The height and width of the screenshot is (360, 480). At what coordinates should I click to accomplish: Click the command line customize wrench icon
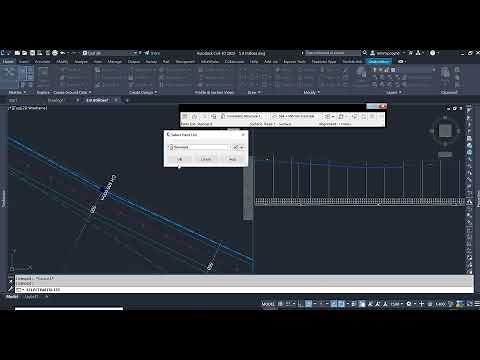[10, 289]
